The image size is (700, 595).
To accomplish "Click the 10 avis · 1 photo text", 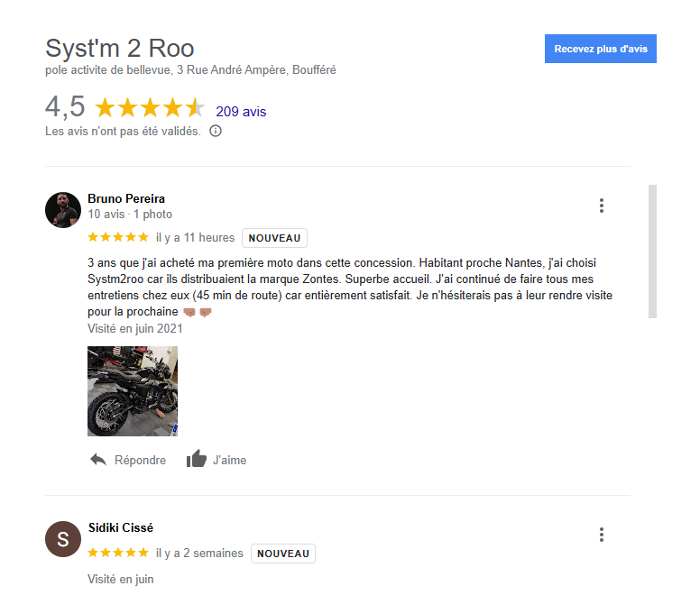I will point(130,214).
